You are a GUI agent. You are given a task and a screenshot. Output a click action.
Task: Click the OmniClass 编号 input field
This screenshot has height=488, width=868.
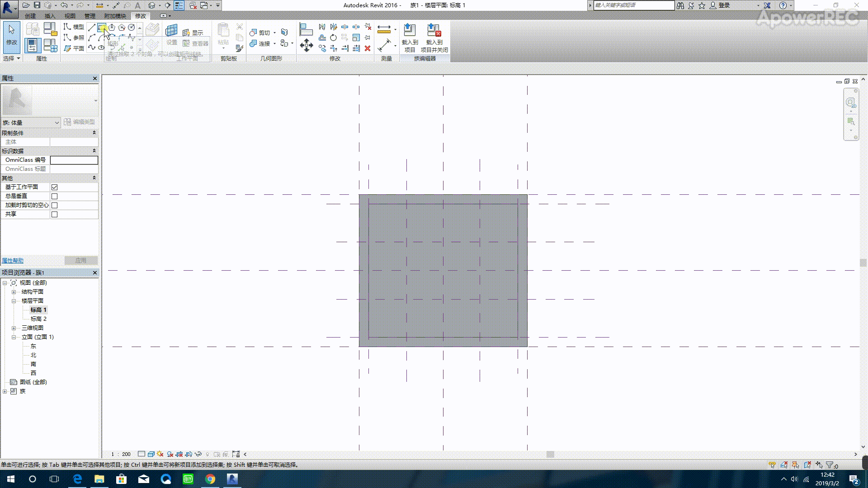tap(74, 160)
